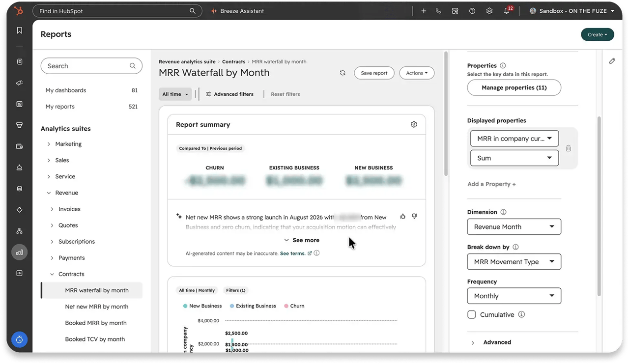
Task: Open the Bookmarks icon in the left rail
Action: pos(20,30)
